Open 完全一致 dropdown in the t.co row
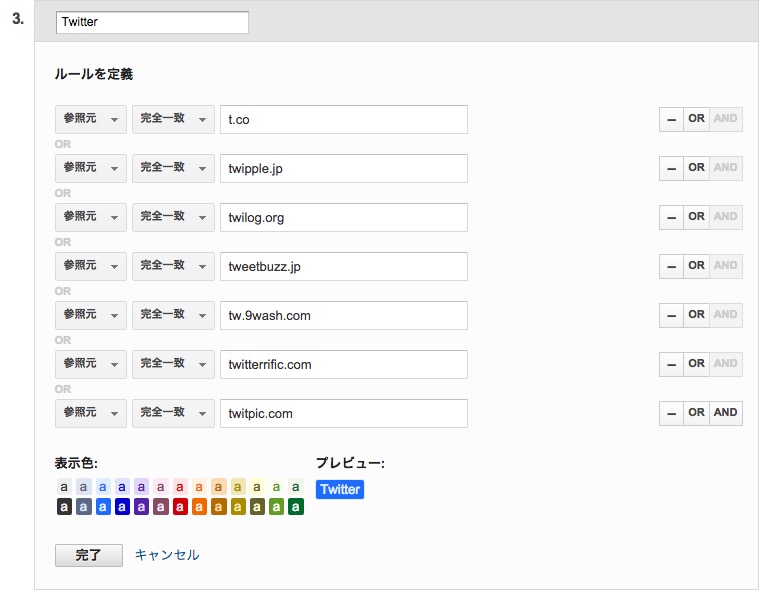This screenshot has height=594, width=765. pos(173,119)
